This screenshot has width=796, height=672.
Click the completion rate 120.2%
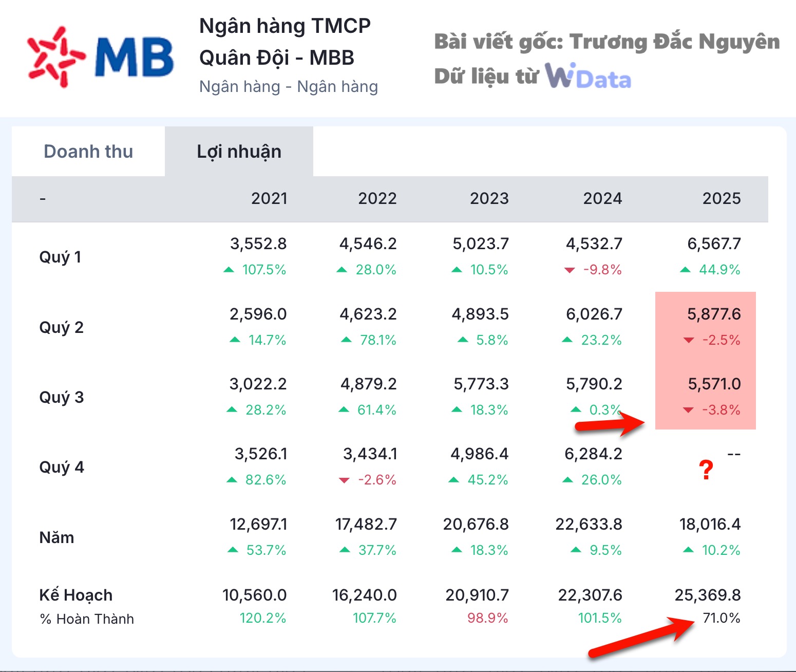click(263, 618)
